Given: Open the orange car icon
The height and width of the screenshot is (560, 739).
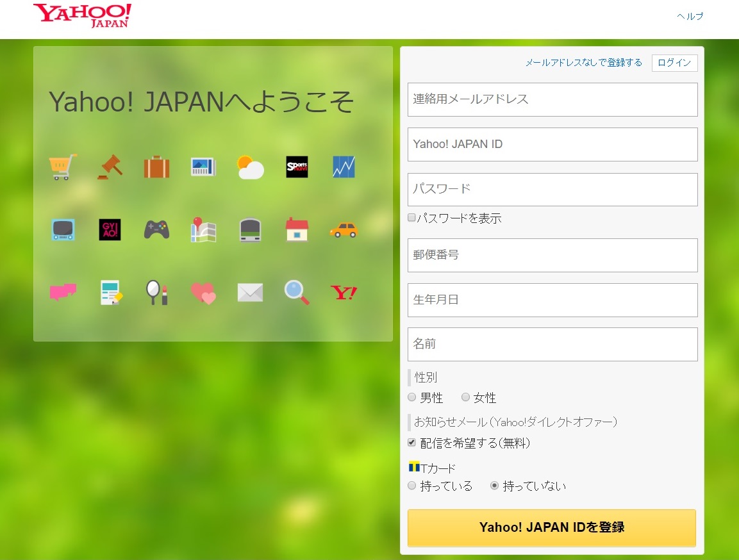Looking at the screenshot, I should tap(344, 230).
